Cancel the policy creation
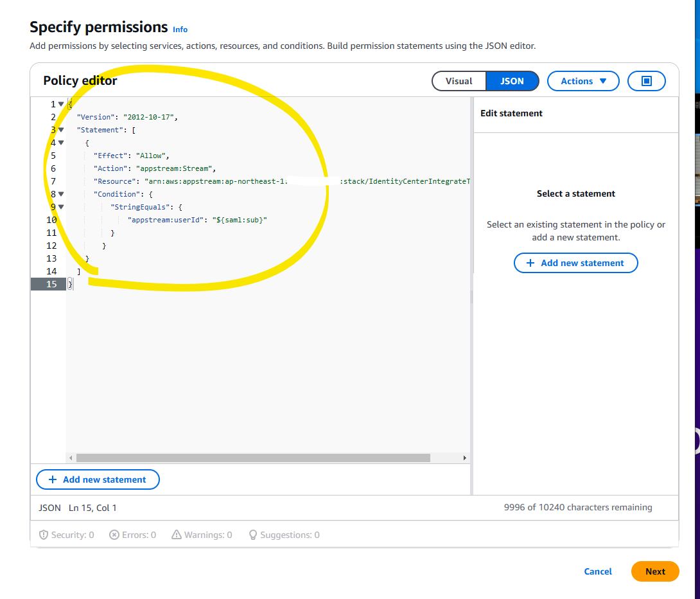The image size is (700, 599). 598,571
